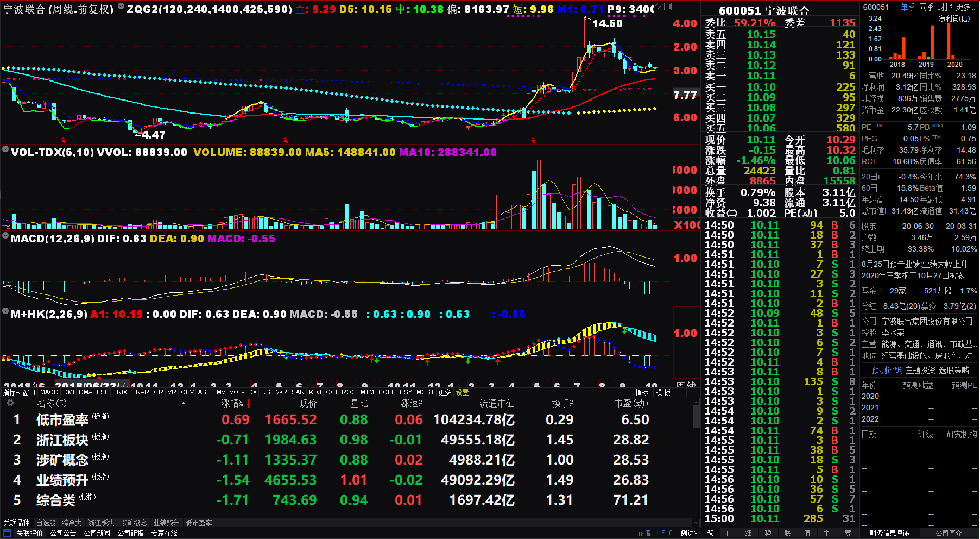Viewport: 980px width, 539px height.
Task: Select the 细 detail tab
Action: [x=748, y=533]
